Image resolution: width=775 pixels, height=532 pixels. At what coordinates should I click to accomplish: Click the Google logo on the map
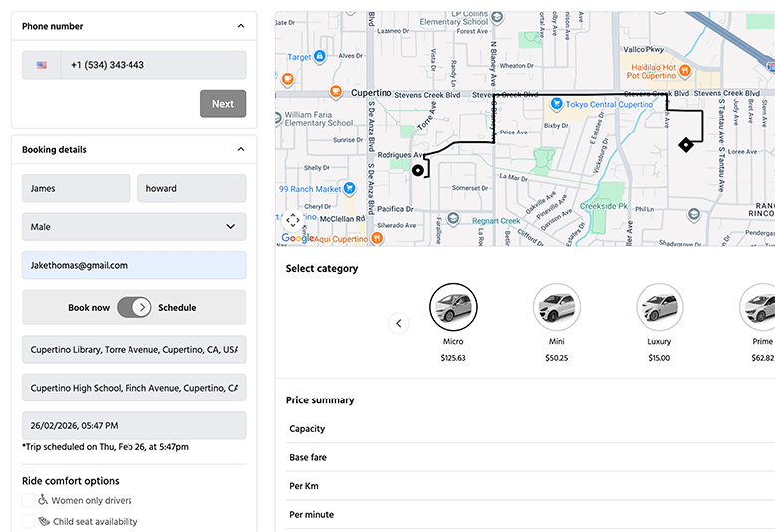point(297,238)
